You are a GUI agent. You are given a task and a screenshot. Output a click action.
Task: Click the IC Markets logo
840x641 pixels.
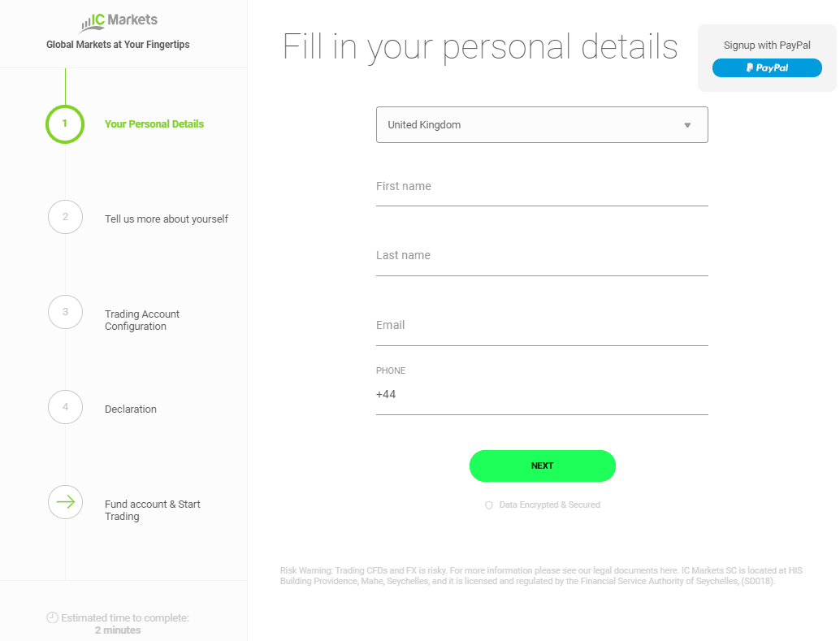point(118,19)
